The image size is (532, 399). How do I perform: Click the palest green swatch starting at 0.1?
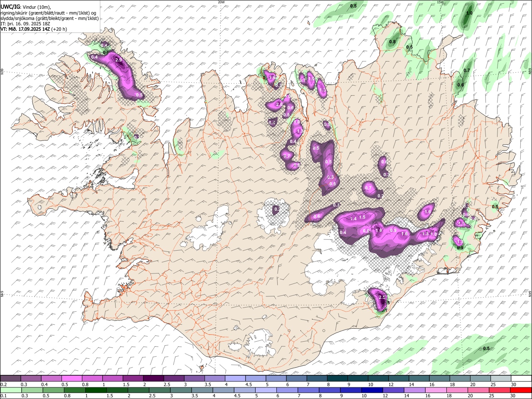click(x=11, y=390)
